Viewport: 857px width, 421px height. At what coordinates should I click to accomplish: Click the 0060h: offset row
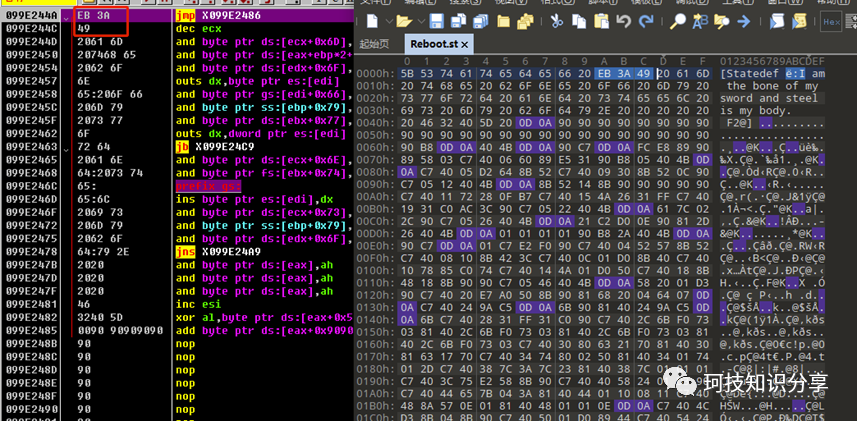(374, 147)
